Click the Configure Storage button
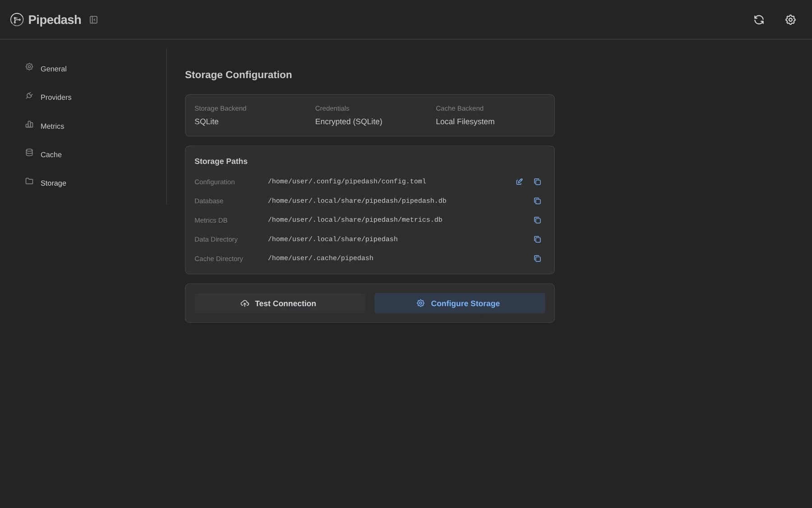The height and width of the screenshot is (508, 812). pos(460,303)
